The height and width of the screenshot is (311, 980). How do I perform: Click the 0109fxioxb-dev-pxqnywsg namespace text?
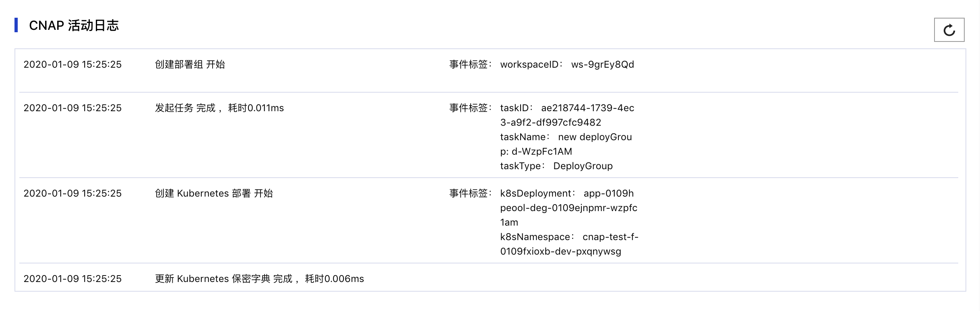coord(560,251)
